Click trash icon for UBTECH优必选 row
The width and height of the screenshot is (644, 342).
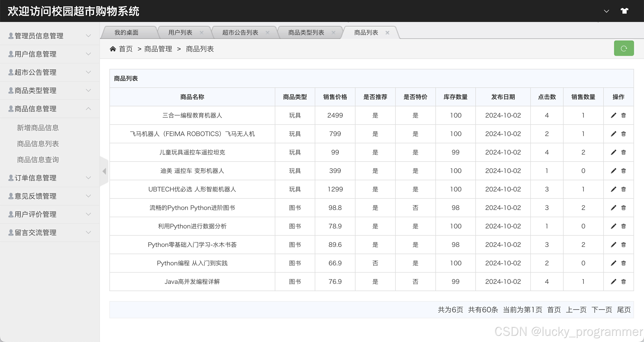(624, 189)
